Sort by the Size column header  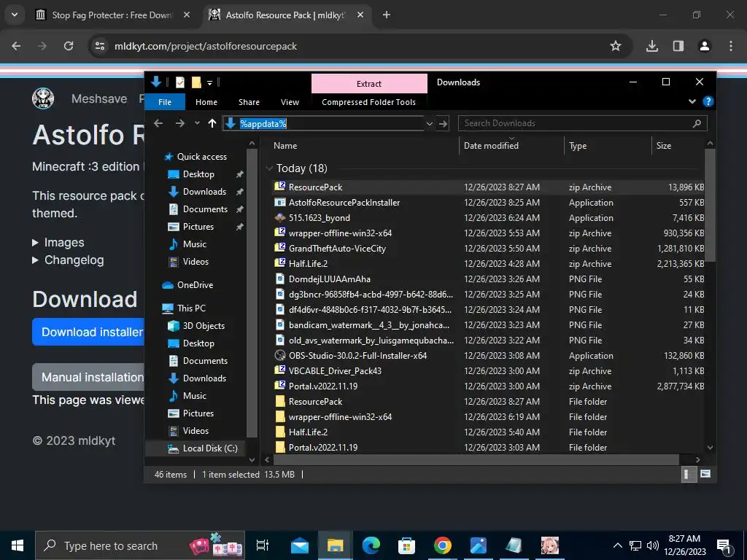664,146
